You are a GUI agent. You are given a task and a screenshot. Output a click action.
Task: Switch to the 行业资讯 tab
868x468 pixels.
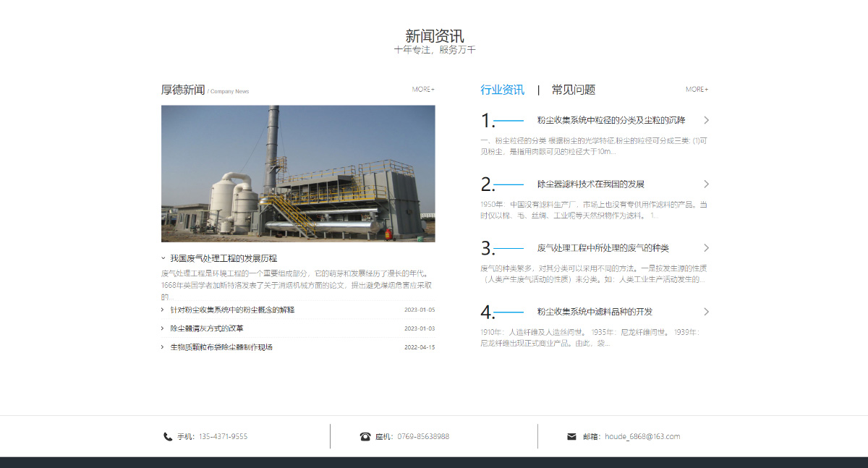tap(503, 89)
